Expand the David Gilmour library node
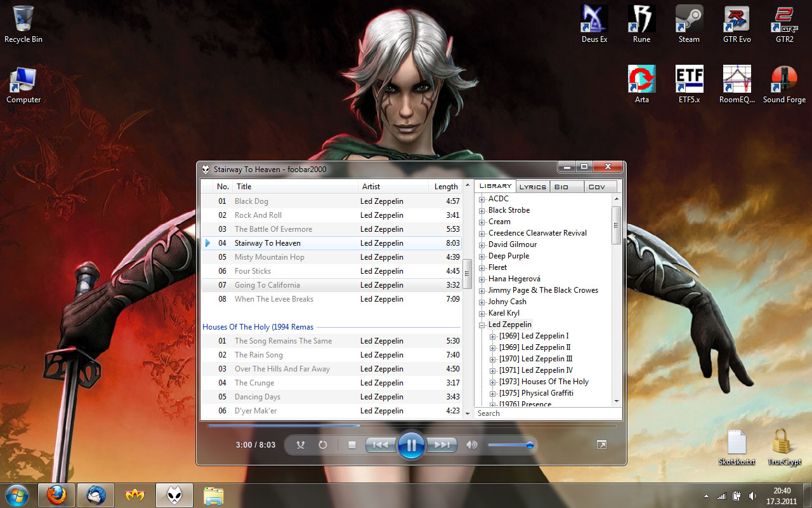 (x=482, y=245)
